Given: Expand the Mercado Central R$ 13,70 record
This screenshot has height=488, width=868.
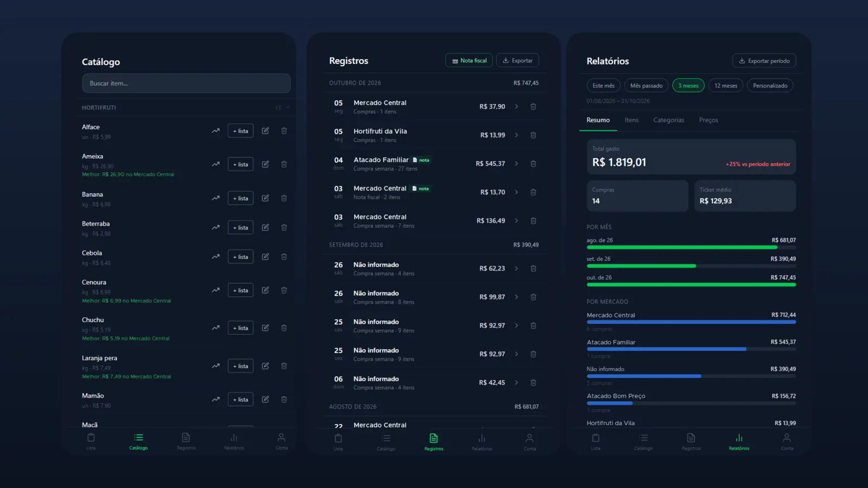Looking at the screenshot, I should 516,192.
